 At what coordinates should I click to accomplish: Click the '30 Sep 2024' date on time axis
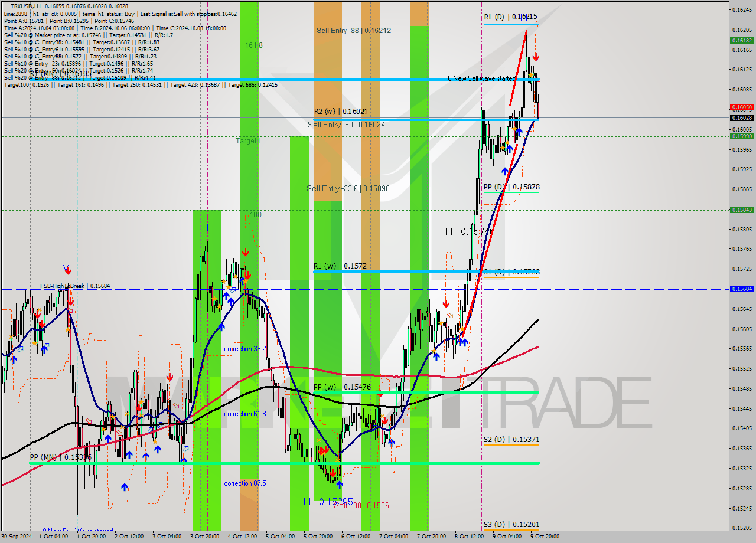17,537
